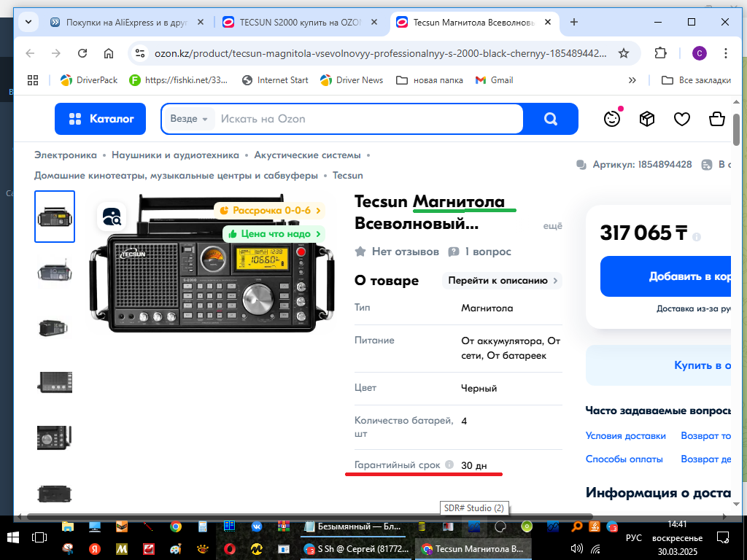Open the 'Internet Start' bookmark

click(x=275, y=80)
